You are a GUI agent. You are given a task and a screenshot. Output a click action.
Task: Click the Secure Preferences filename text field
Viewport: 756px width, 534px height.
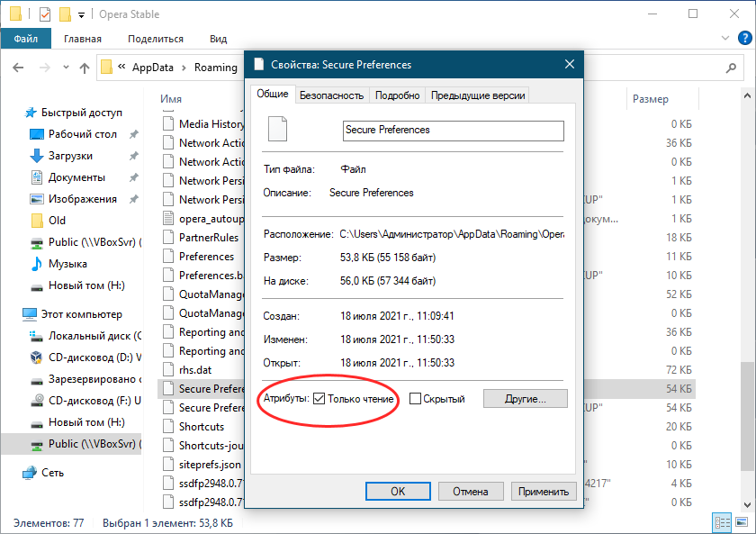coord(453,131)
